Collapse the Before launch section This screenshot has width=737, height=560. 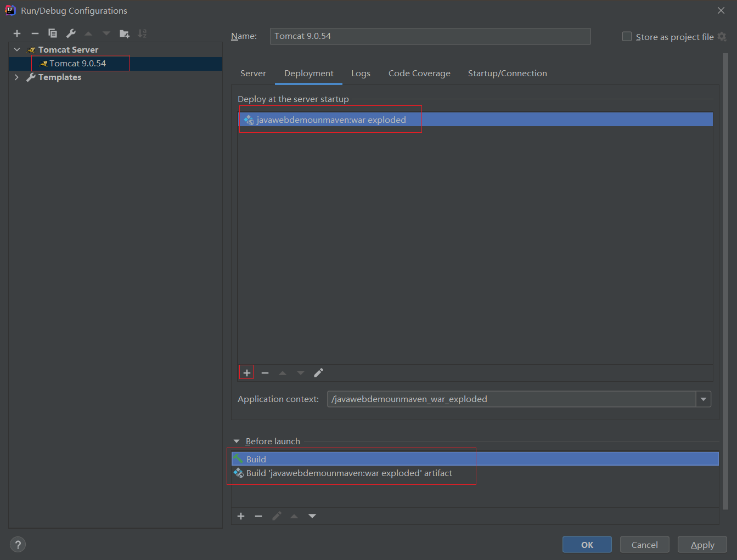[x=237, y=441]
